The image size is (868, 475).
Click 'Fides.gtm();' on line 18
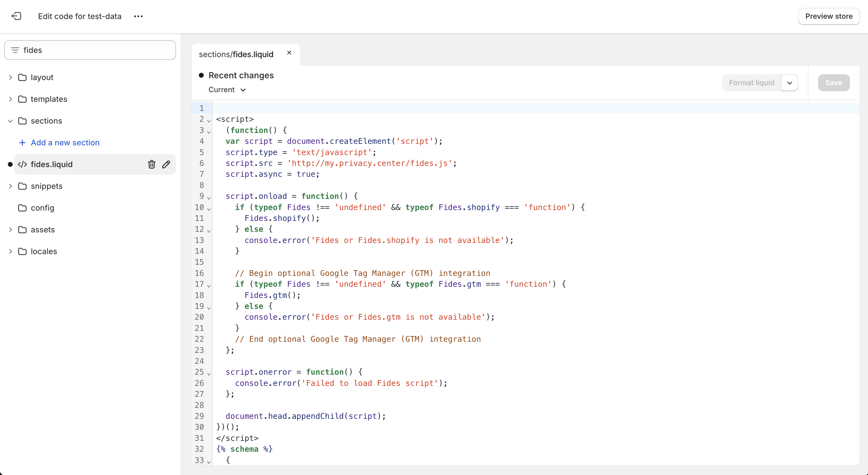click(272, 295)
